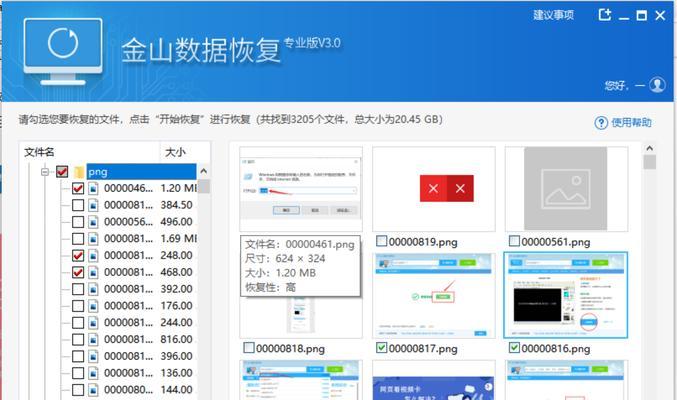Open 使用帮助 help link
The image size is (677, 400).
click(x=631, y=123)
